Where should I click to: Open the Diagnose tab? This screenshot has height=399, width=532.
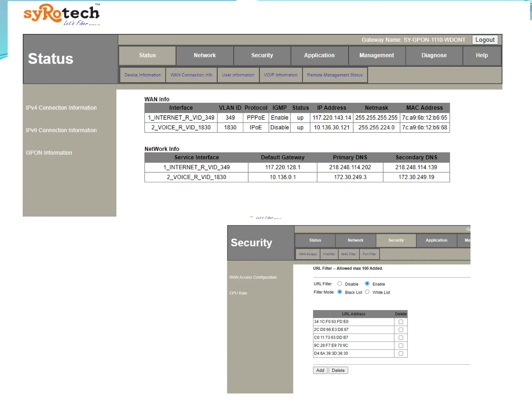click(434, 55)
